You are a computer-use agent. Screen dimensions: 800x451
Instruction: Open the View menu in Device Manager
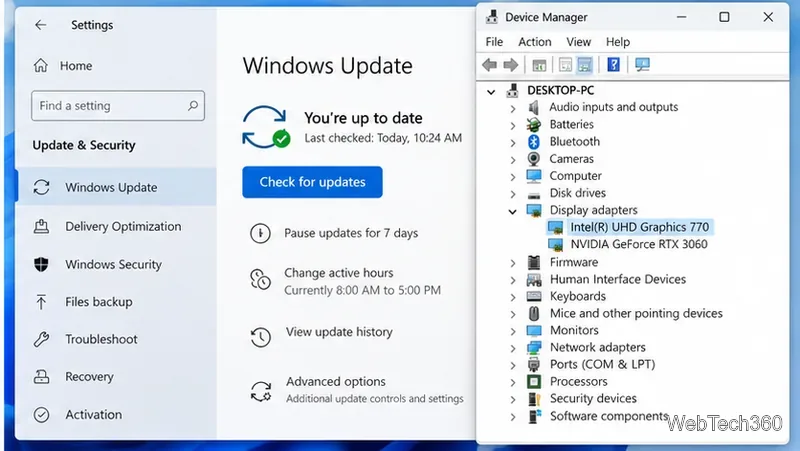click(579, 42)
